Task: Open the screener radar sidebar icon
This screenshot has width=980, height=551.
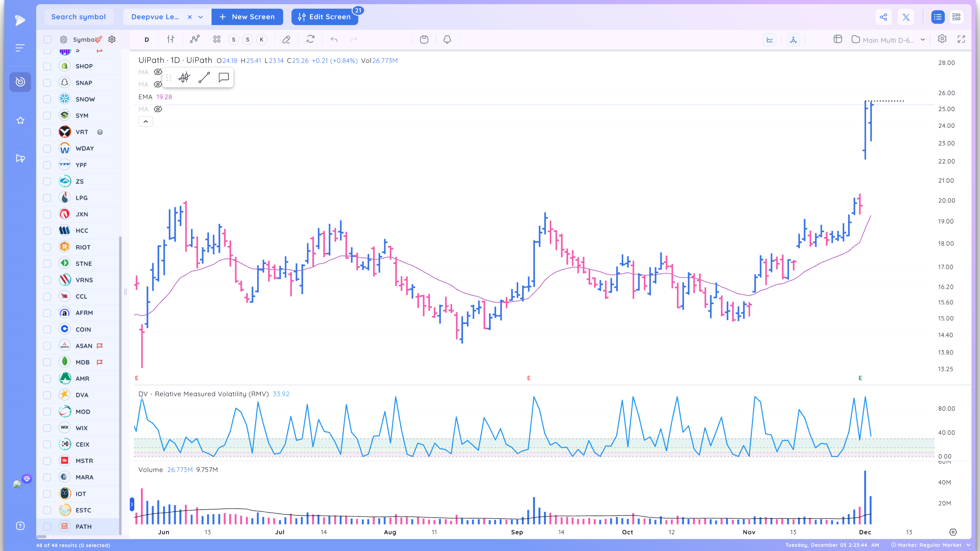Action: [20, 82]
